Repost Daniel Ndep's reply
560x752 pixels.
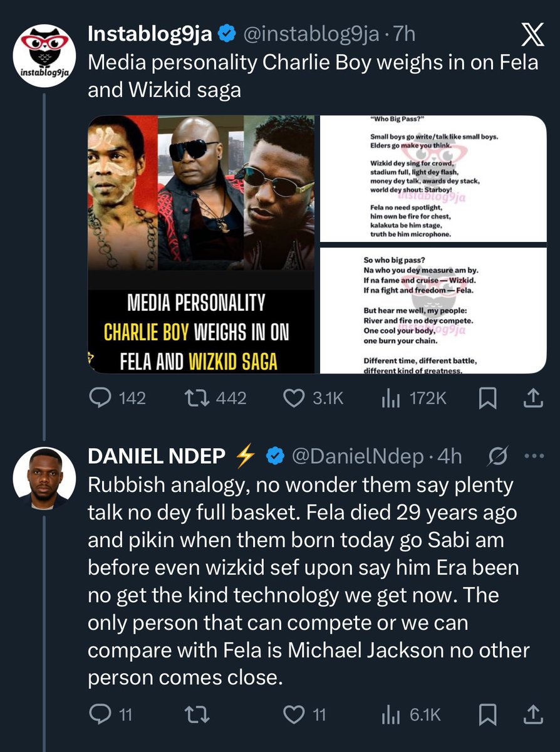200,714
